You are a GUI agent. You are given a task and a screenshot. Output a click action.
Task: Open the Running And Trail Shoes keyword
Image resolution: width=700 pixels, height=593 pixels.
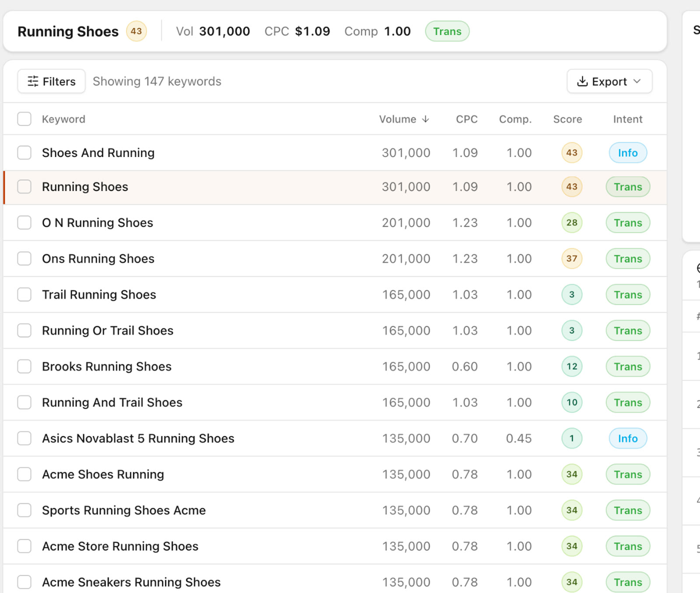click(112, 402)
